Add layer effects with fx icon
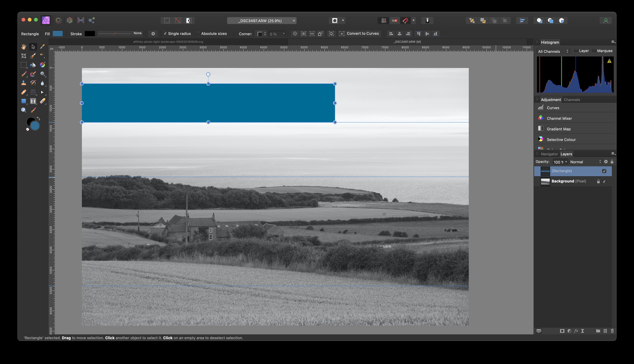 pos(576,331)
